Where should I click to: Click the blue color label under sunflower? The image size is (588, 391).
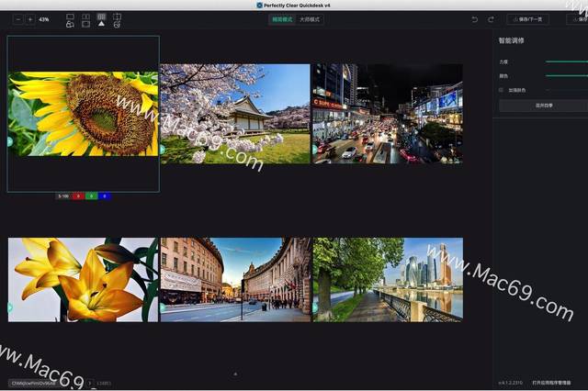point(104,195)
